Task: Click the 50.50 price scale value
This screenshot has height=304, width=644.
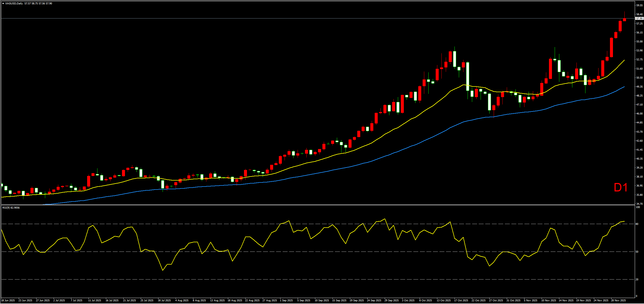Action: (639, 78)
